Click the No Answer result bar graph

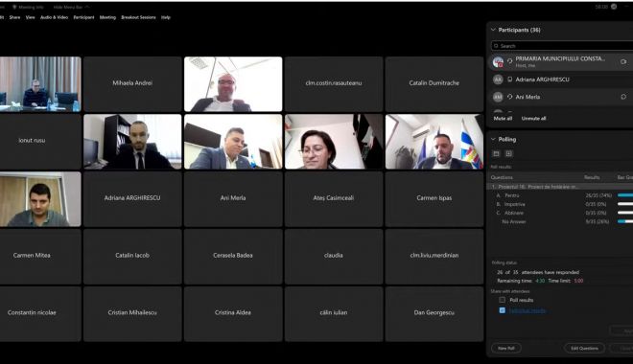625,221
